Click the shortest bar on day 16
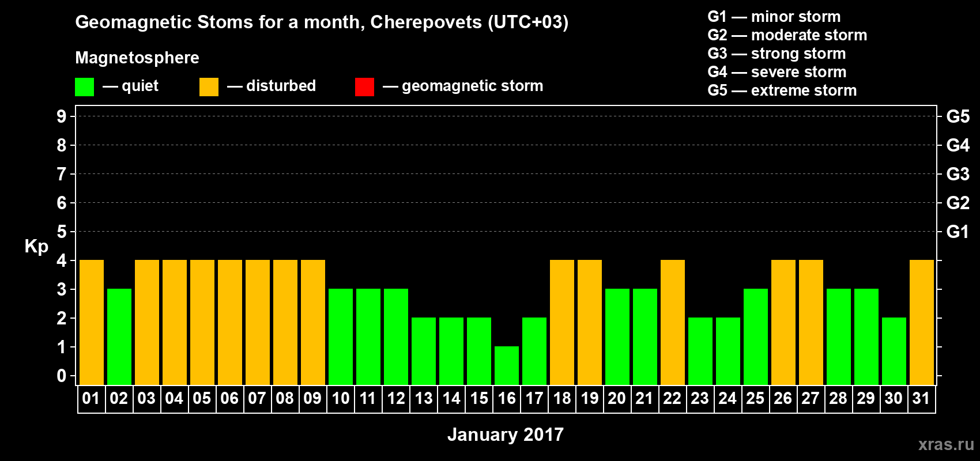This screenshot has height=461, width=980. tap(507, 365)
